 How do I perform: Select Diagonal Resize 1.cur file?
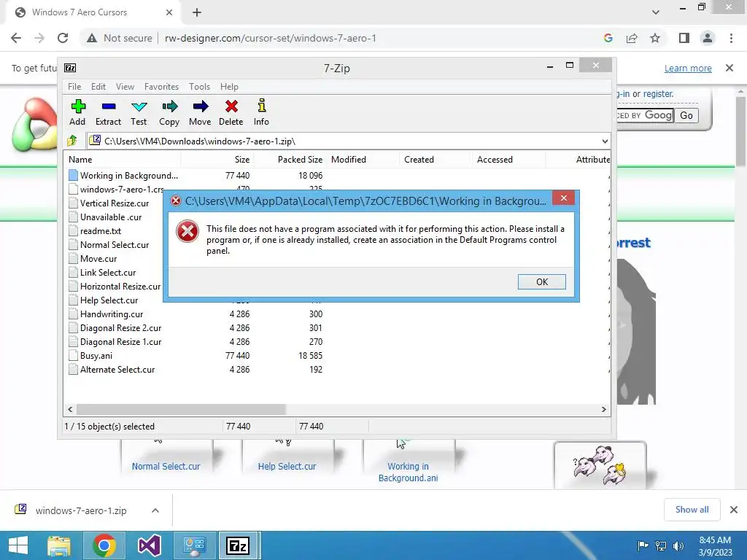click(120, 342)
